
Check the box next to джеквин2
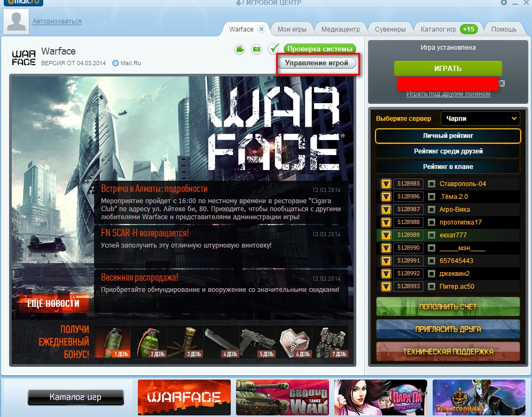pos(432,274)
